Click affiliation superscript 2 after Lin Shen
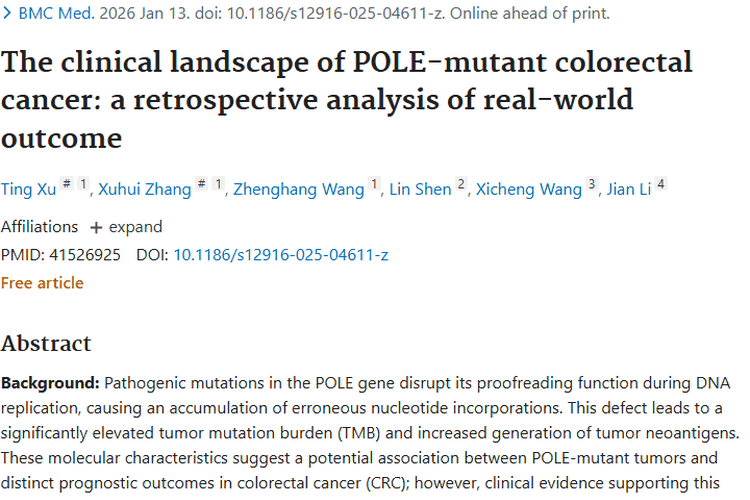This screenshot has width=750, height=500. tap(461, 185)
